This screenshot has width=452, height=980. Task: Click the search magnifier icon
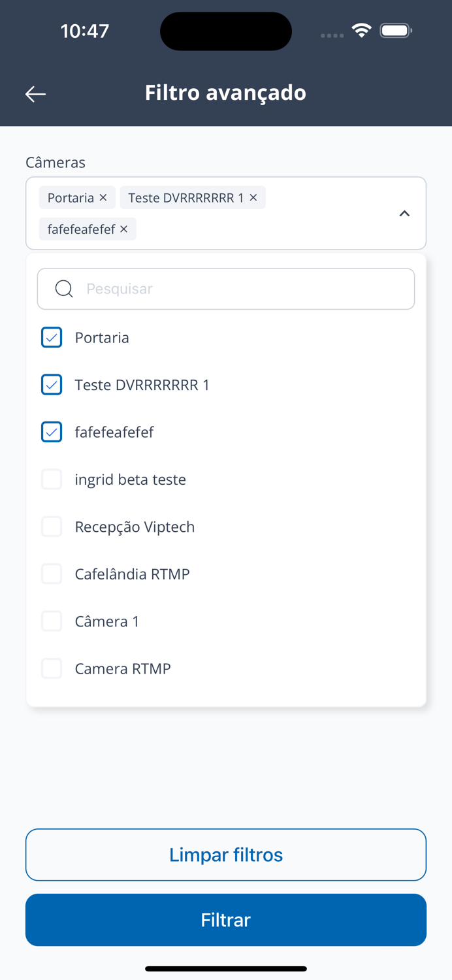pyautogui.click(x=64, y=289)
